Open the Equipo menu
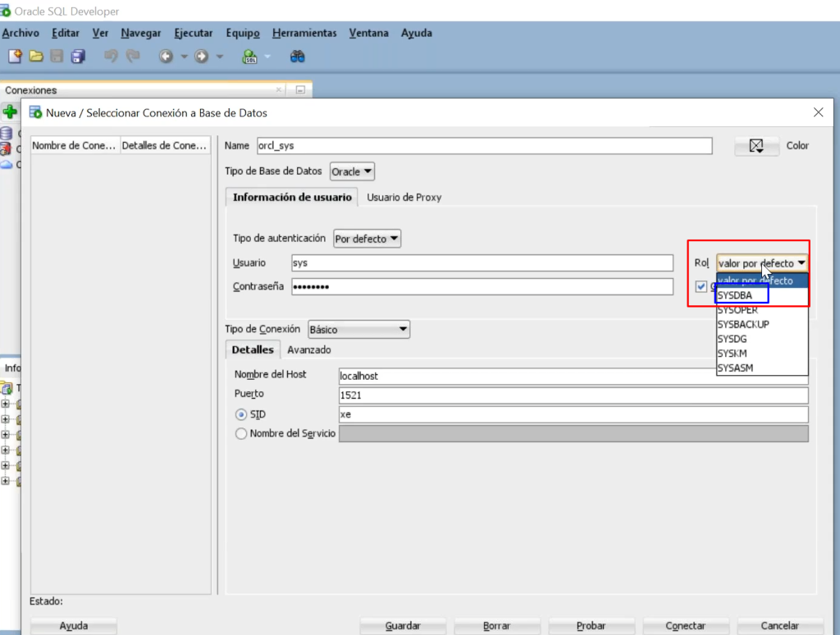This screenshot has width=840, height=635. tap(243, 33)
